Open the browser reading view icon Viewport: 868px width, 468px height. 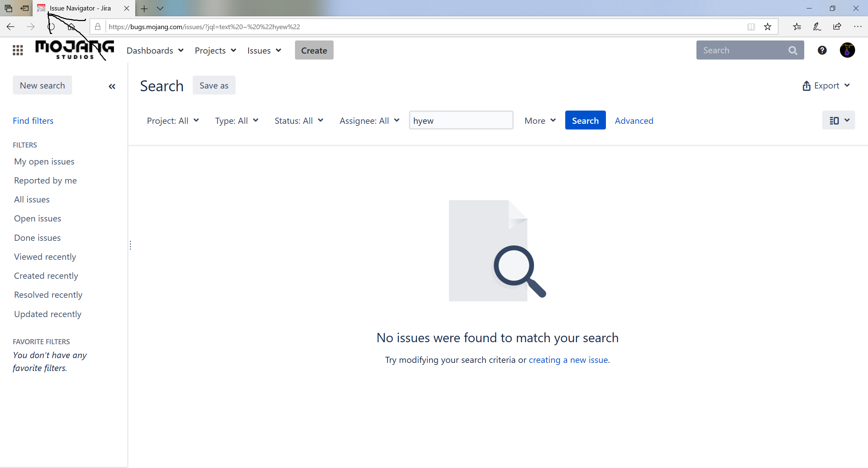pos(751,27)
